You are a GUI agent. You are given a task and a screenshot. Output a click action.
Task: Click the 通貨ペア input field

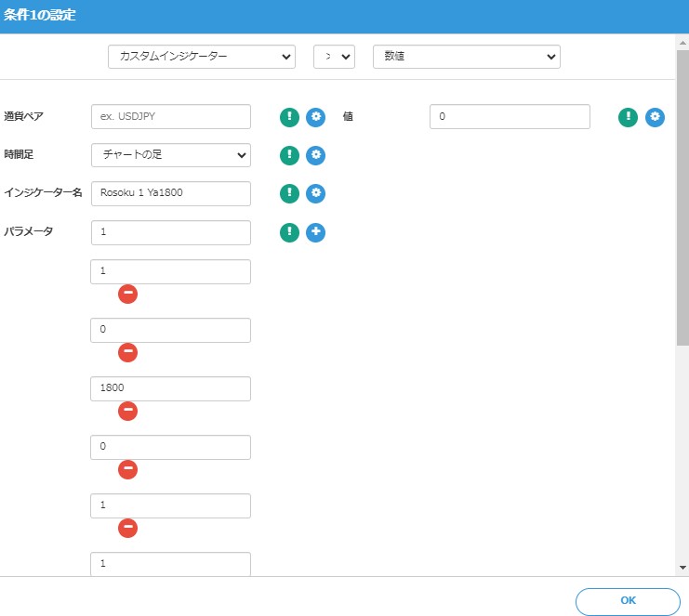[x=171, y=117]
